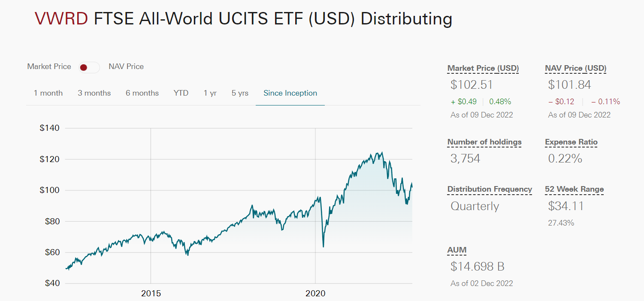Click the VWRD ticker symbol
This screenshot has height=301, width=644.
pos(60,19)
